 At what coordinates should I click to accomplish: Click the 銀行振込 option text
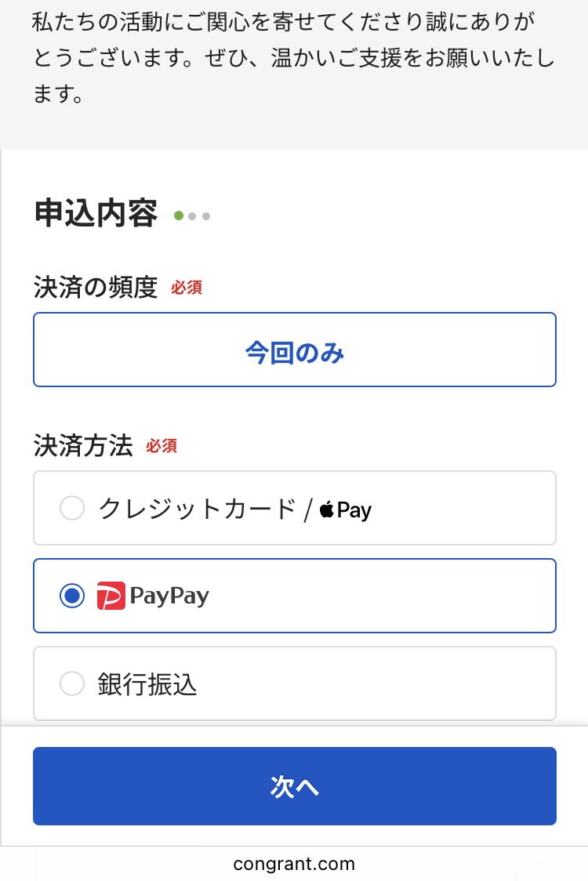[147, 684]
